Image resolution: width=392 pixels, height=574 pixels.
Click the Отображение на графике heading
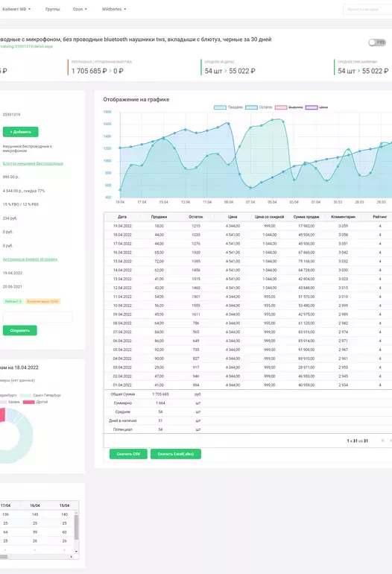[x=136, y=100]
